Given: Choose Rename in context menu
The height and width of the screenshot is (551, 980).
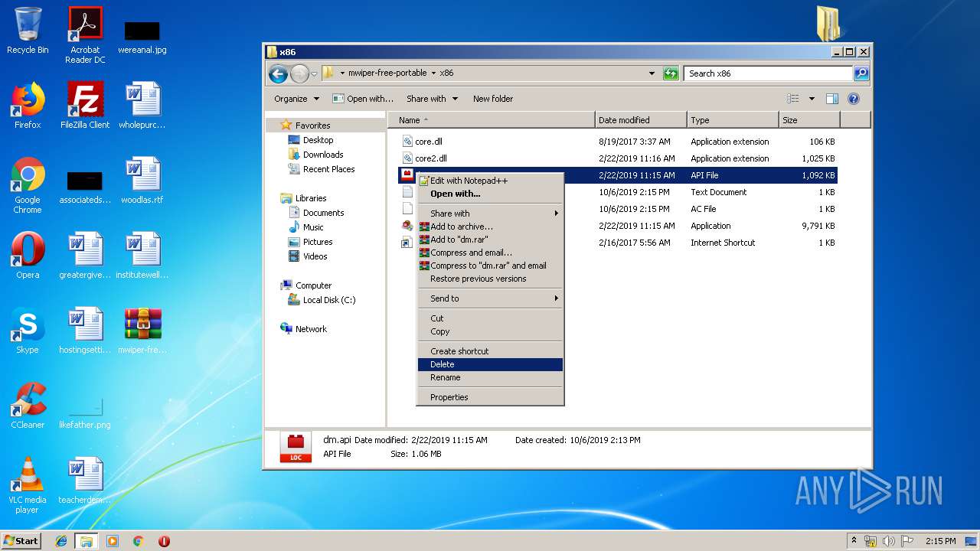Looking at the screenshot, I should (490, 377).
